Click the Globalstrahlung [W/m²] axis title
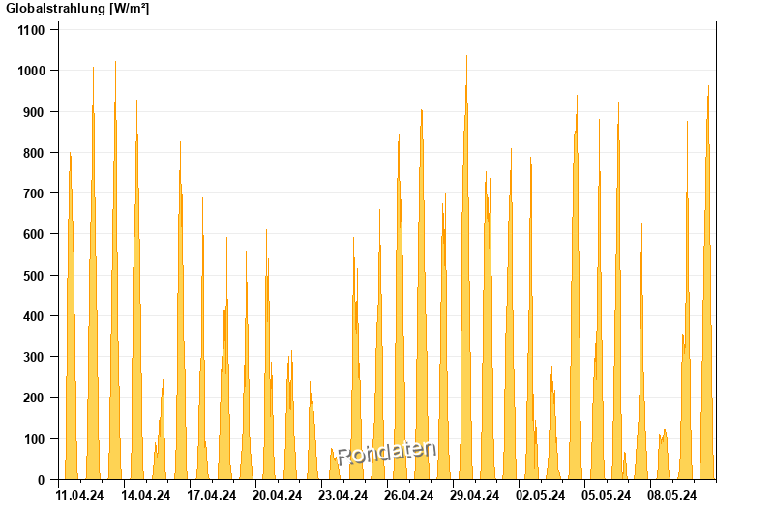The image size is (774, 532). (77, 9)
